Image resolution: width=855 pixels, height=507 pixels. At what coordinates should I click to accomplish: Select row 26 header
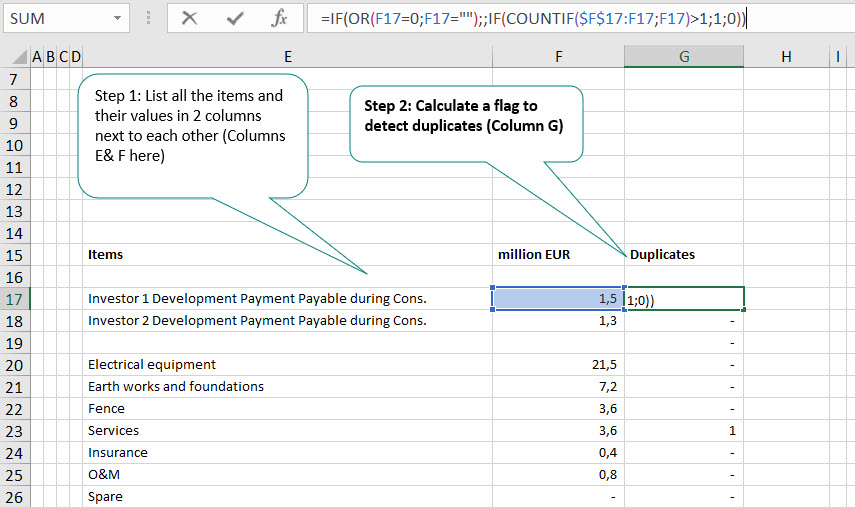pyautogui.click(x=14, y=497)
